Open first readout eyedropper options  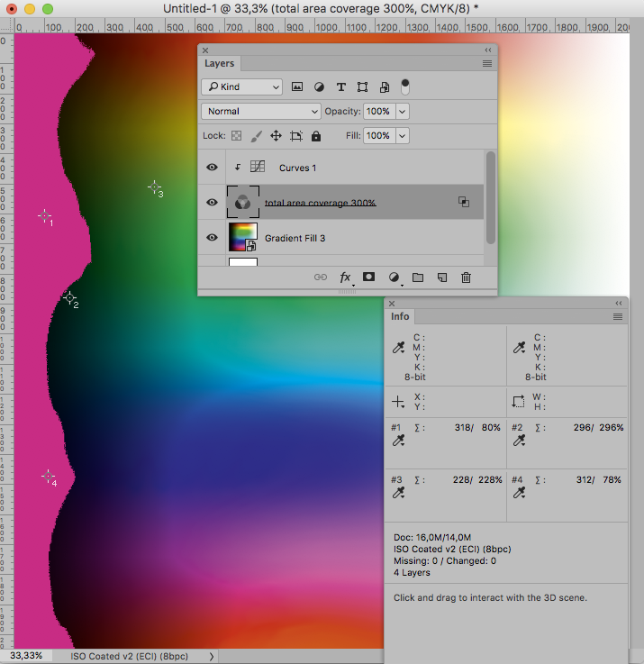click(x=398, y=348)
